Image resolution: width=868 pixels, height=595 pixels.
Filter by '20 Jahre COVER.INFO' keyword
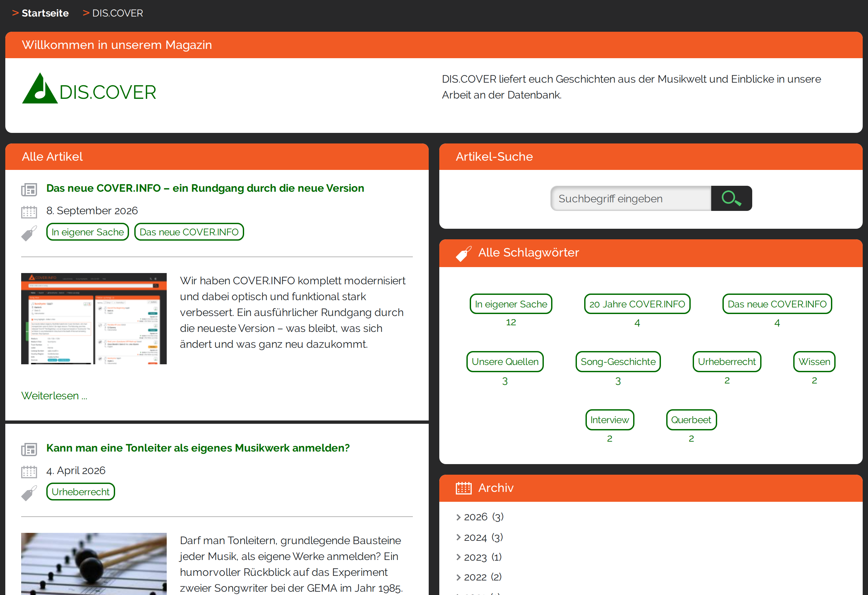click(x=637, y=304)
